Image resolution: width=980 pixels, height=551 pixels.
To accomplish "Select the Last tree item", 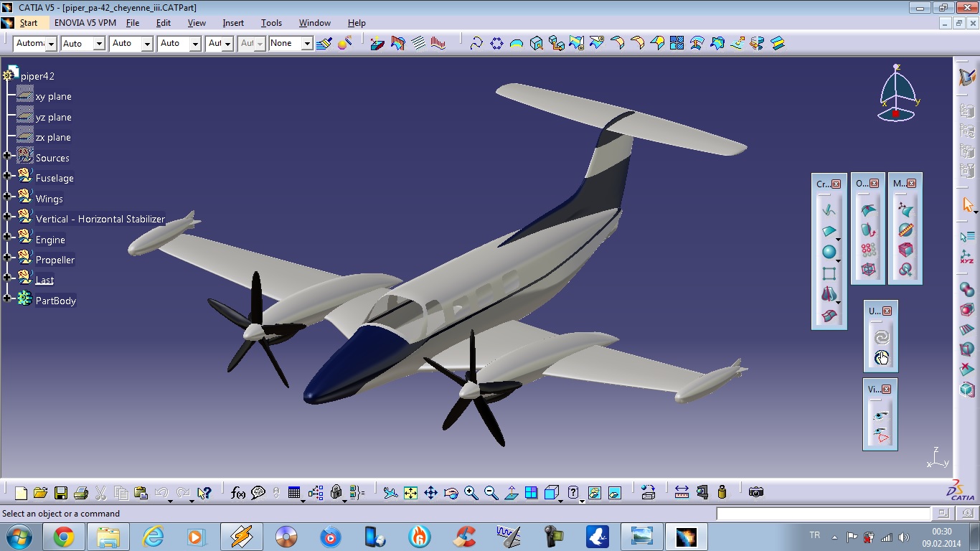I will pos(44,281).
